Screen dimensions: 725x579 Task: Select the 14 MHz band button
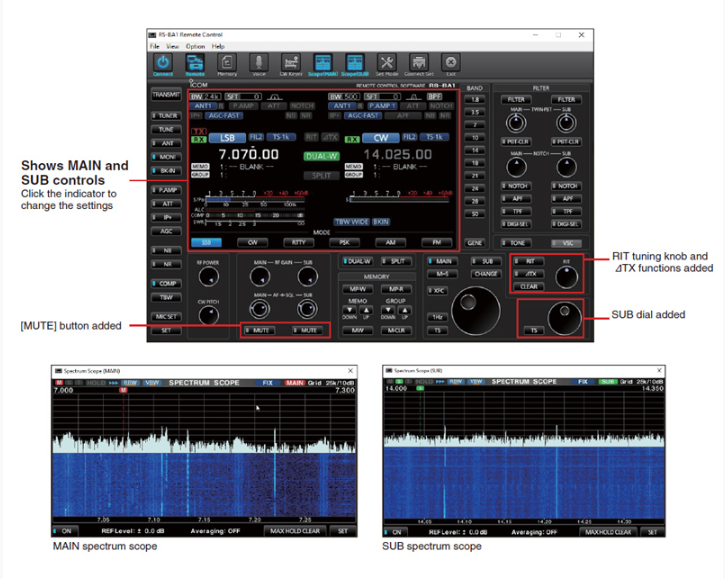point(474,150)
